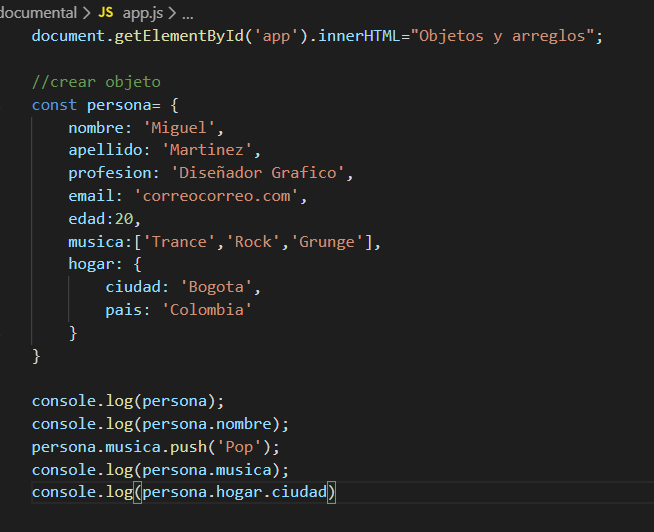654x532 pixels.
Task: Click the edad value 20
Action: pyautogui.click(x=124, y=219)
